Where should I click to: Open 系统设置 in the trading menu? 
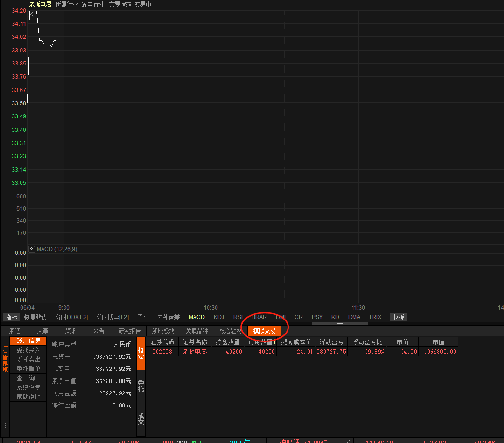[x=29, y=387]
